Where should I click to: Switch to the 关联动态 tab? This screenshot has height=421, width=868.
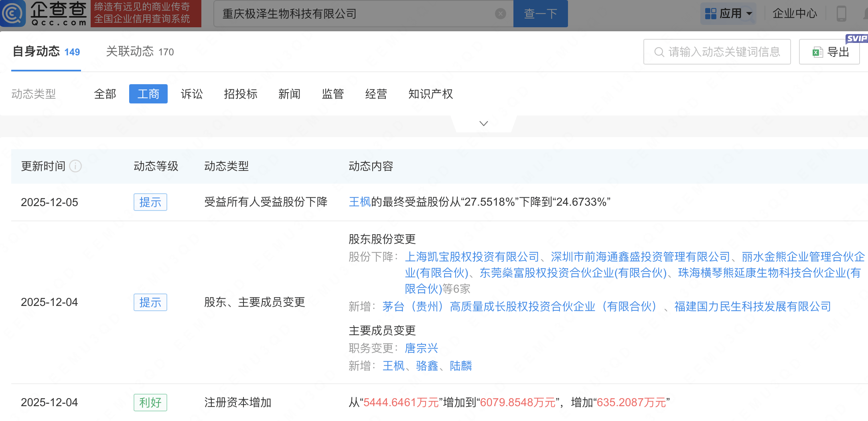[140, 52]
